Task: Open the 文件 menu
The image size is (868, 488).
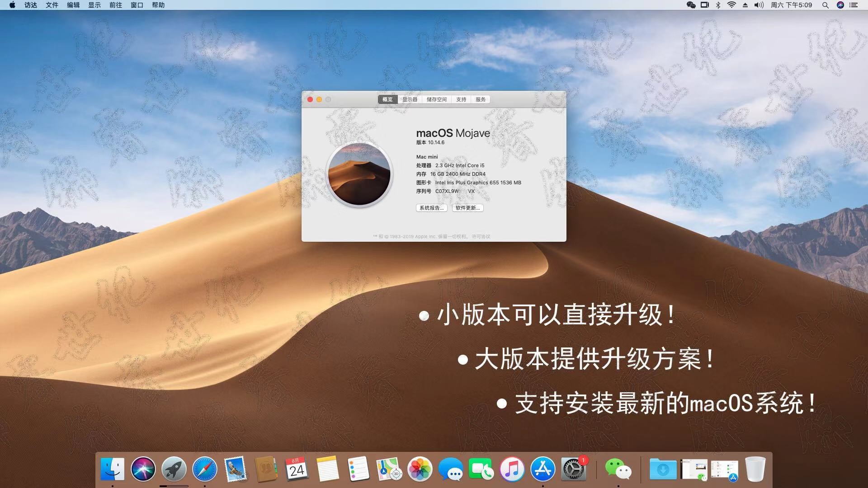Action: click(52, 5)
